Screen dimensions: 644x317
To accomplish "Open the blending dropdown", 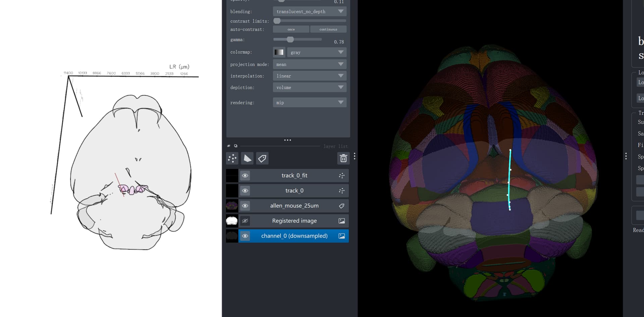I will click(309, 11).
